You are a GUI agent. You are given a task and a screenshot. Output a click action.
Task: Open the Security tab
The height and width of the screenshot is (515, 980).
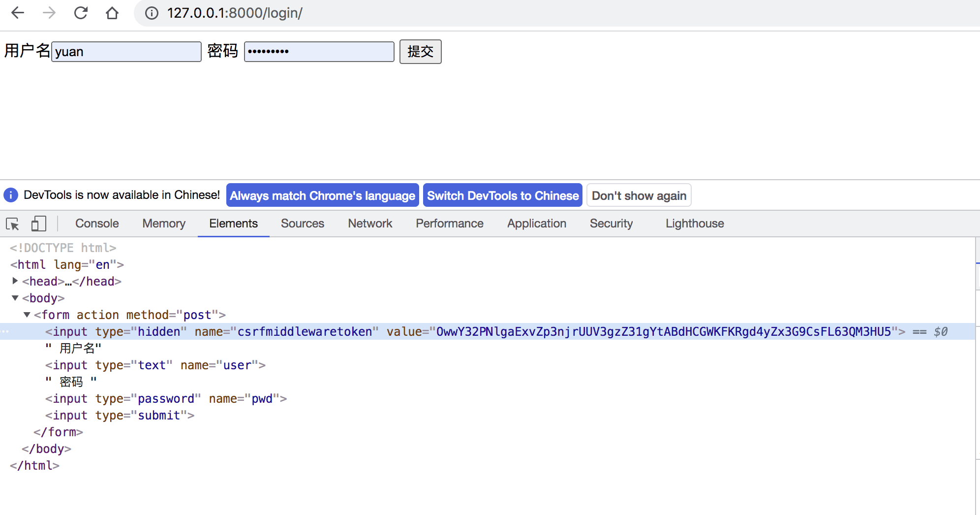click(611, 224)
